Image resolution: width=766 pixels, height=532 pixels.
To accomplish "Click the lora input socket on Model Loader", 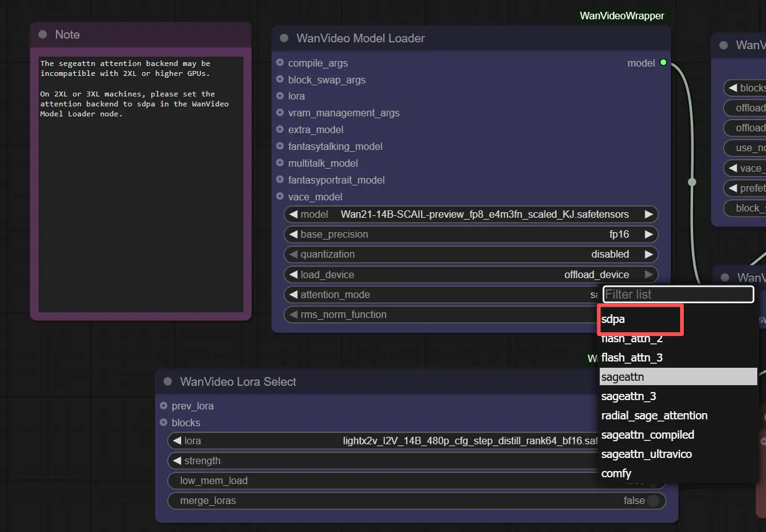I will pos(280,96).
